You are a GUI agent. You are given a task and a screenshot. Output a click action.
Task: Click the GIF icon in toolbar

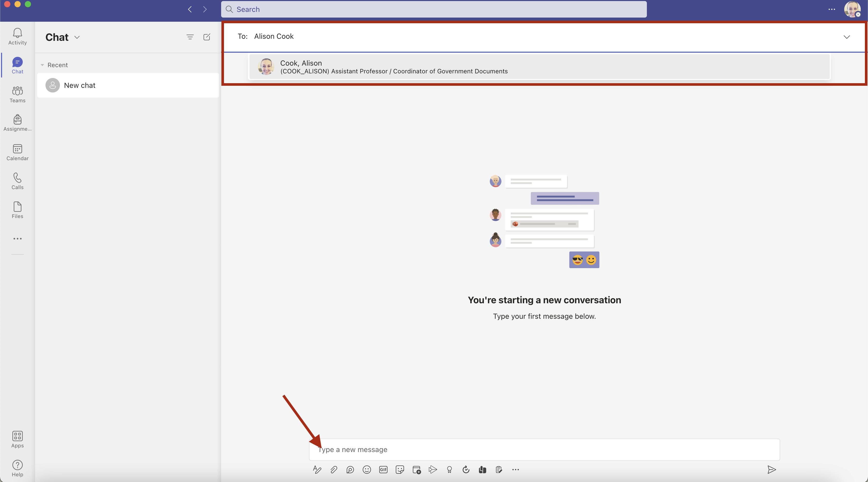pos(383,470)
